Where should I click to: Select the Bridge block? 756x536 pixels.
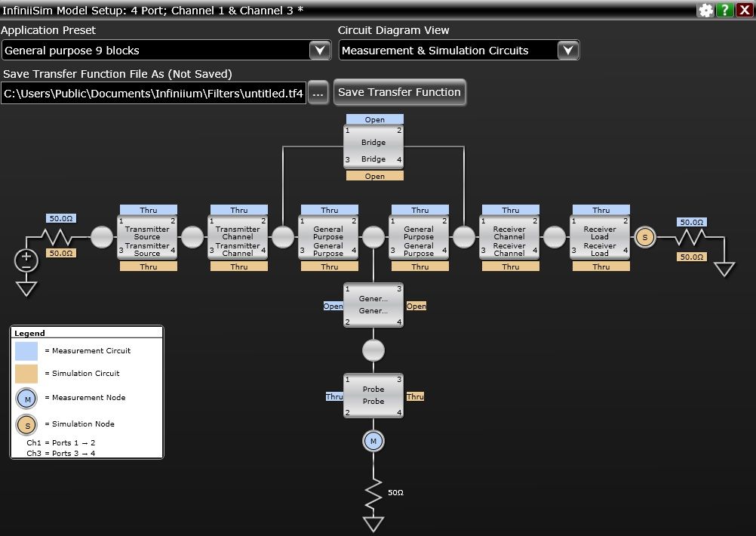(x=373, y=146)
